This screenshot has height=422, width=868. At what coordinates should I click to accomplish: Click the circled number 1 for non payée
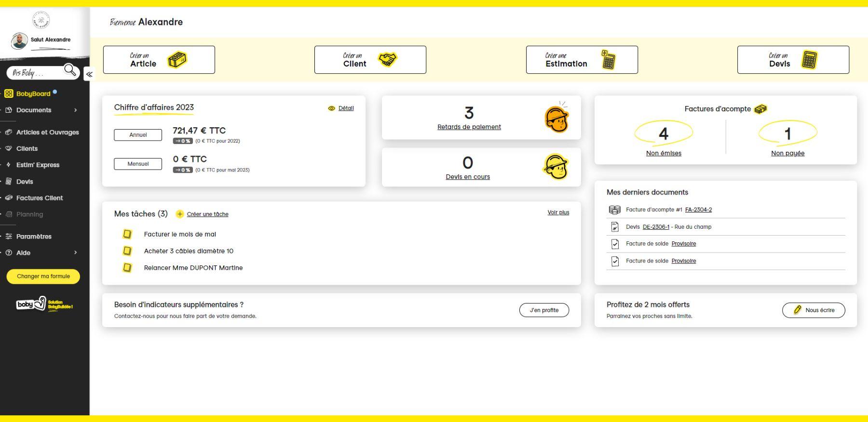787,133
